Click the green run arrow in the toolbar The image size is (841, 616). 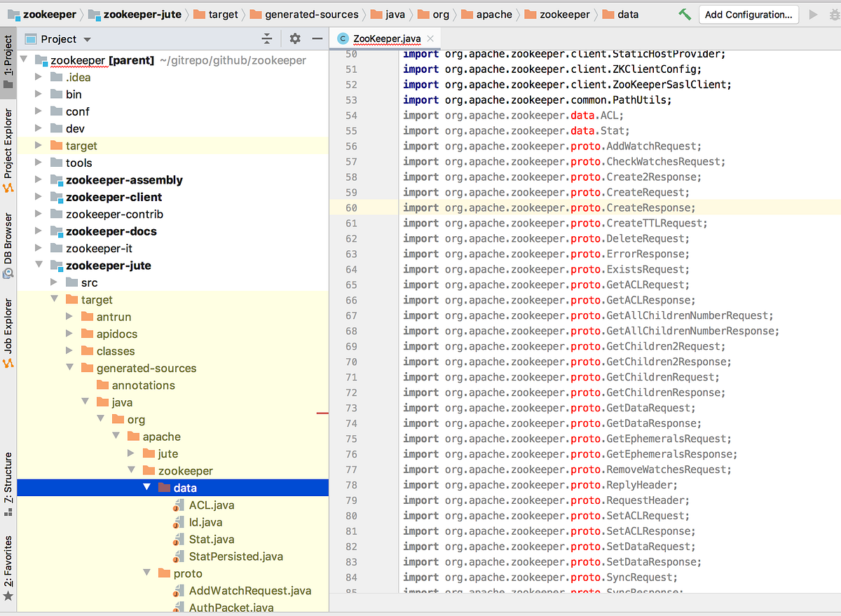(812, 14)
